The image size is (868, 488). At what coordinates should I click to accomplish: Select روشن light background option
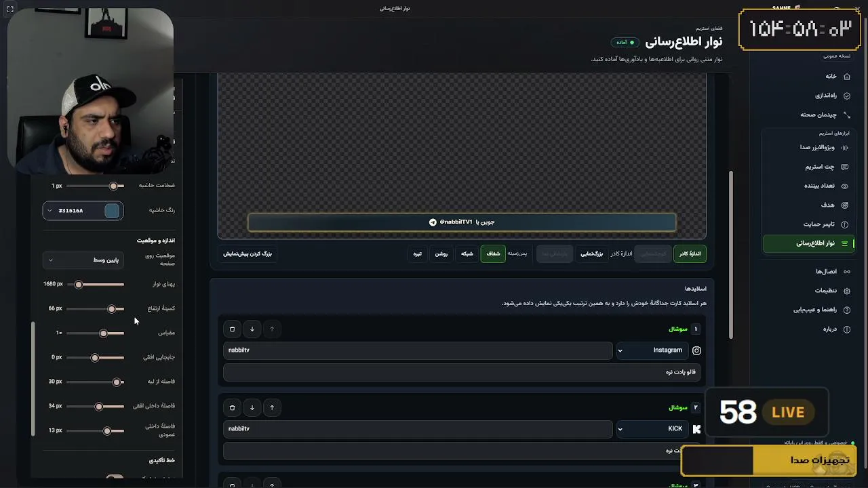[x=441, y=253]
